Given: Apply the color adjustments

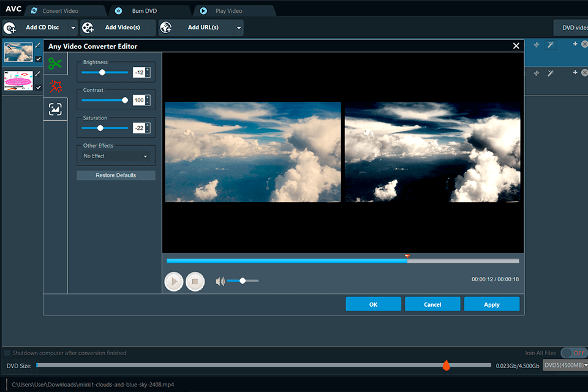Looking at the screenshot, I should pyautogui.click(x=492, y=304).
